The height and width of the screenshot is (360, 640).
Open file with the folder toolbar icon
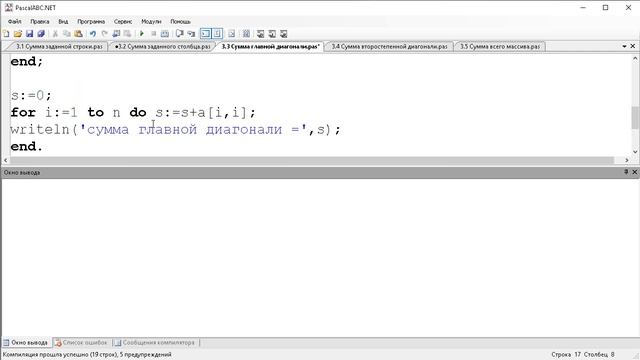tap(18, 34)
